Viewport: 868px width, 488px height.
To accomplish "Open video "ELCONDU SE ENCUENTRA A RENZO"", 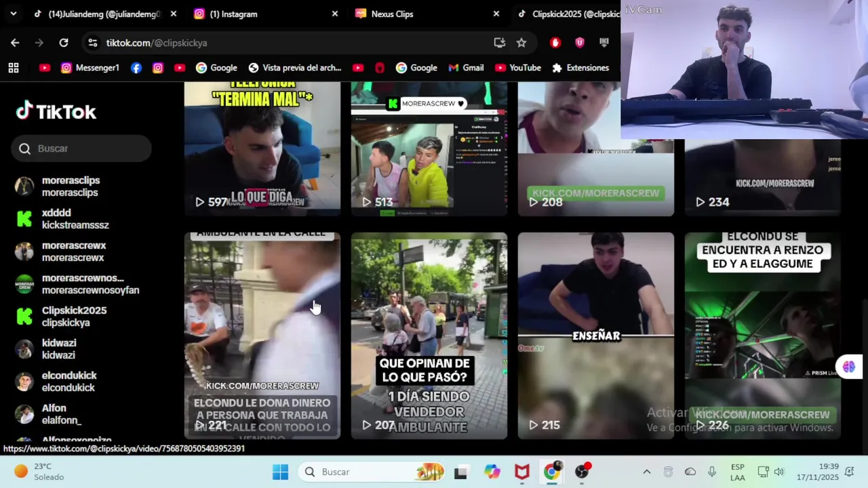I will pos(763,336).
